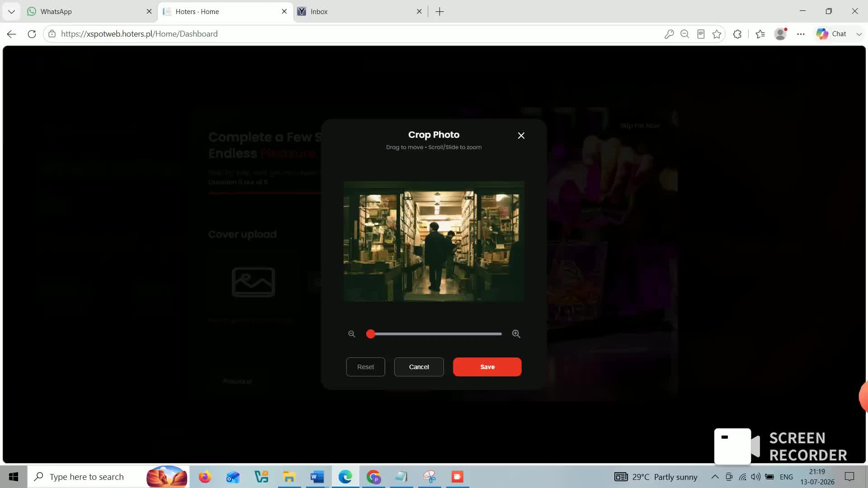Close the Inbox tab

click(x=419, y=12)
